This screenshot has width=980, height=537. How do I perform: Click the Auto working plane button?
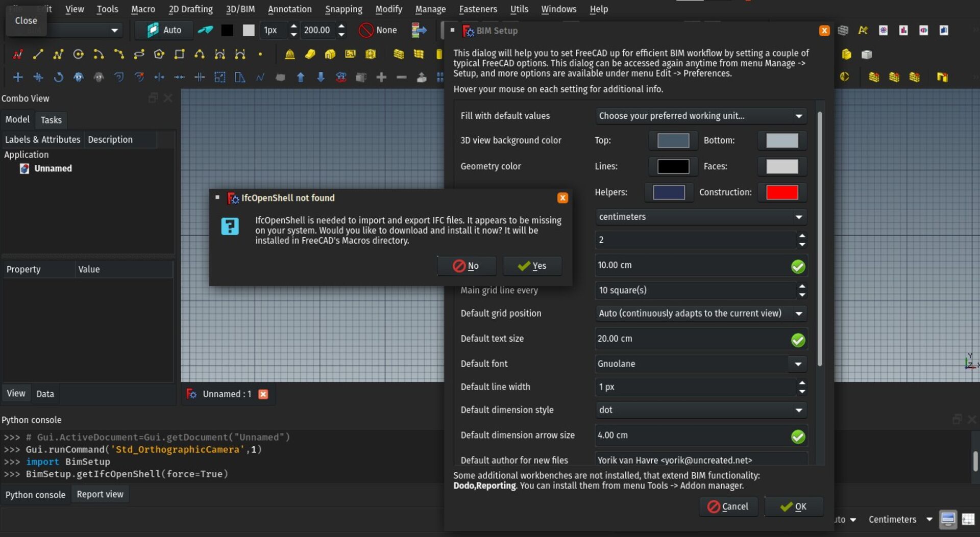(164, 30)
